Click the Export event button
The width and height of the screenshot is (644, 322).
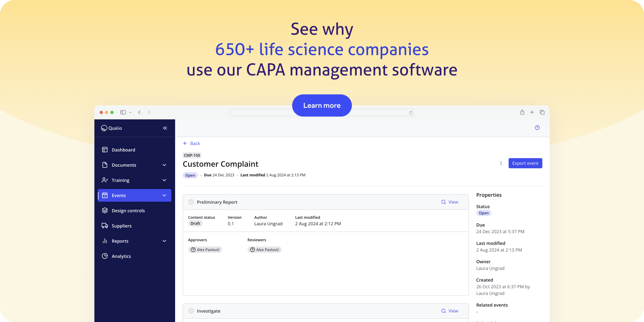pyautogui.click(x=525, y=163)
